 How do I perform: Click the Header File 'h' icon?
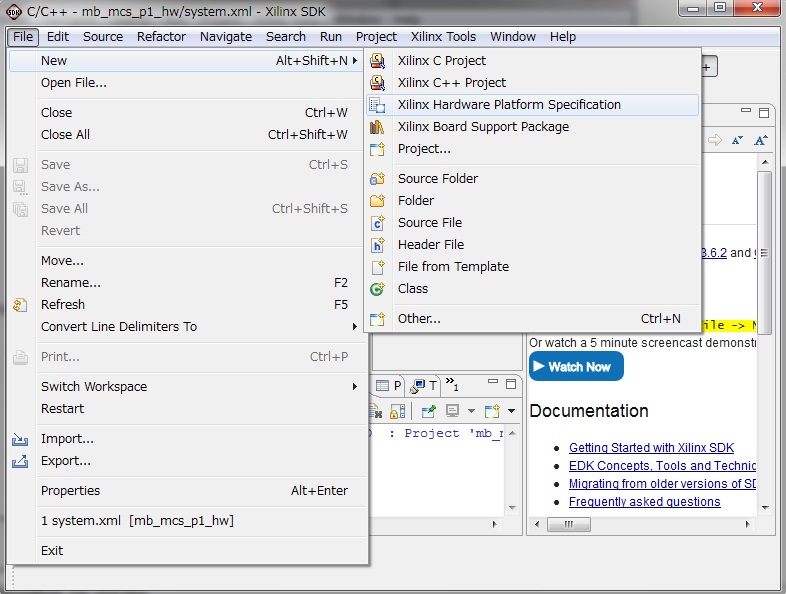click(x=377, y=245)
